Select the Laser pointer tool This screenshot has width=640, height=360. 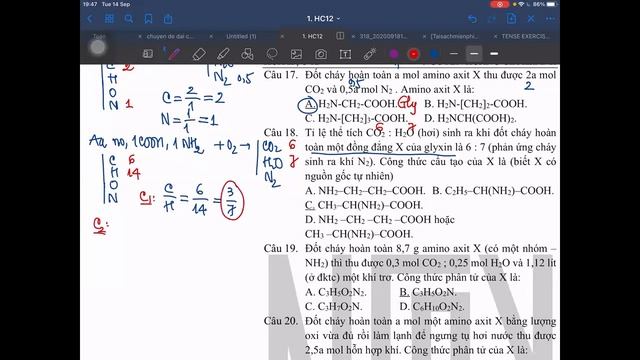click(370, 54)
